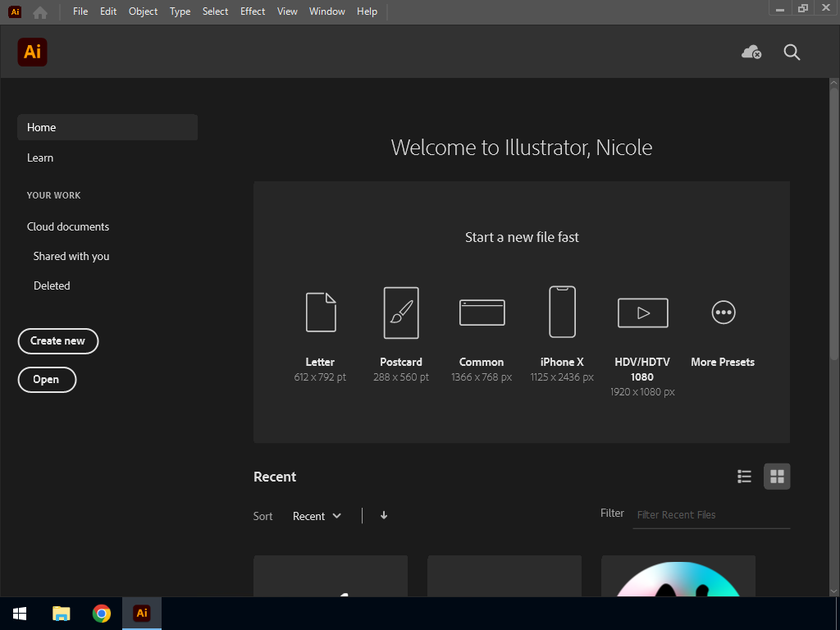The height and width of the screenshot is (630, 840).
Task: Click the large Ai logo in the header
Action: click(32, 52)
